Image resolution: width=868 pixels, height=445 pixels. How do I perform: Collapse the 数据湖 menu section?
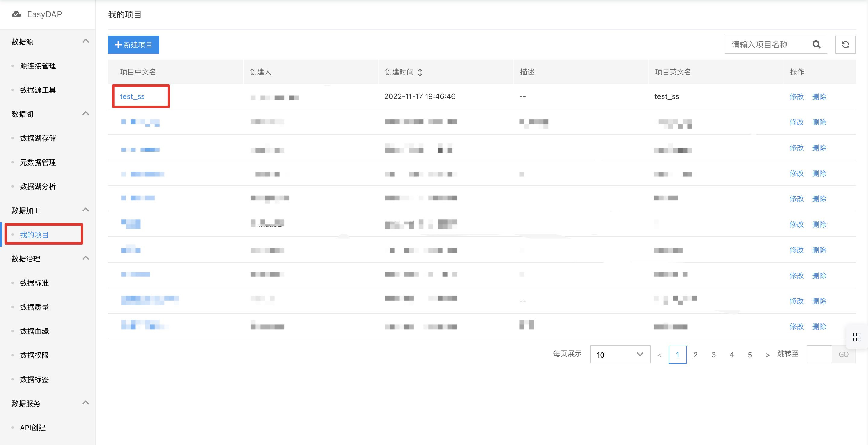point(86,113)
